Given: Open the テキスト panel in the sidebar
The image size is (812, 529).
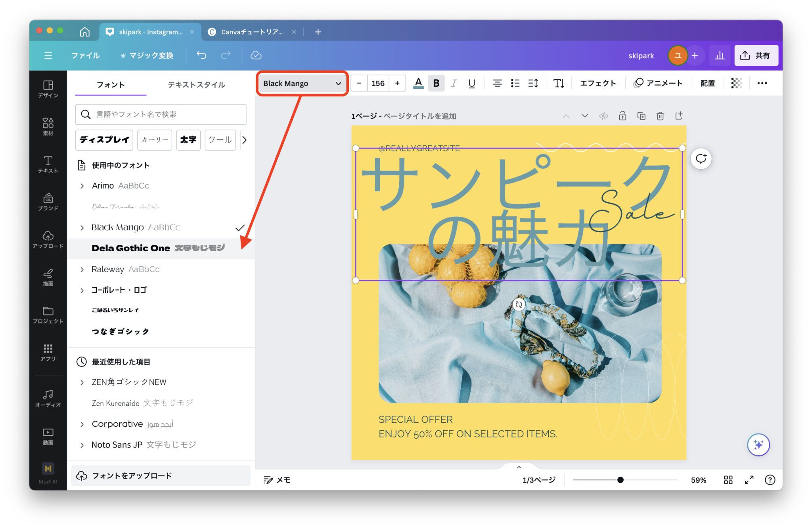Looking at the screenshot, I should [48, 164].
